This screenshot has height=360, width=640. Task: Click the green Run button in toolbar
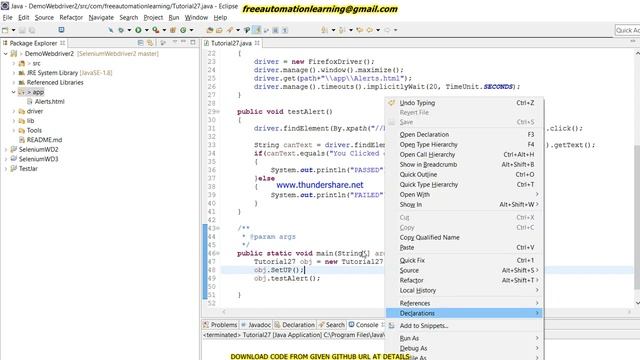[x=138, y=30]
